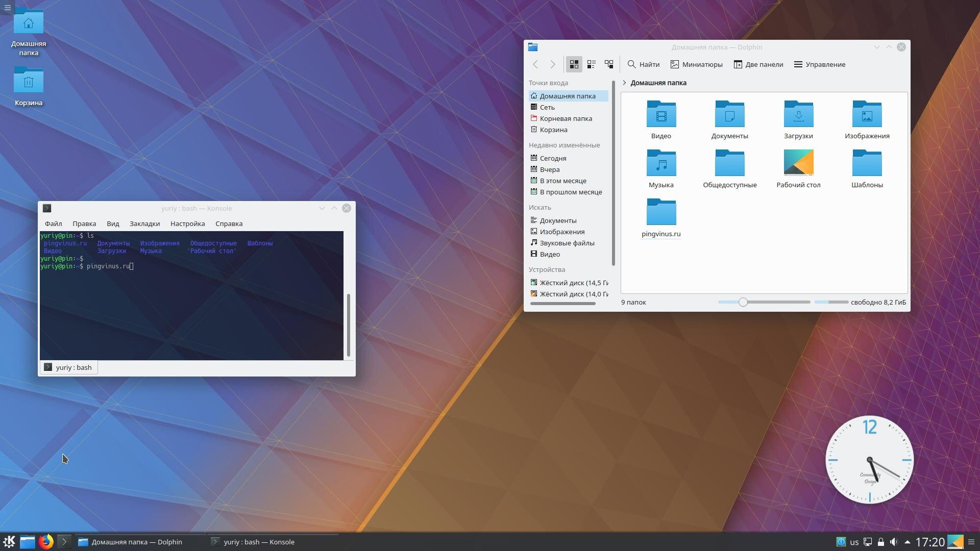Expand the breadcrumb arrow before Домашняя папка
Screen dimensions: 980x551
point(624,83)
